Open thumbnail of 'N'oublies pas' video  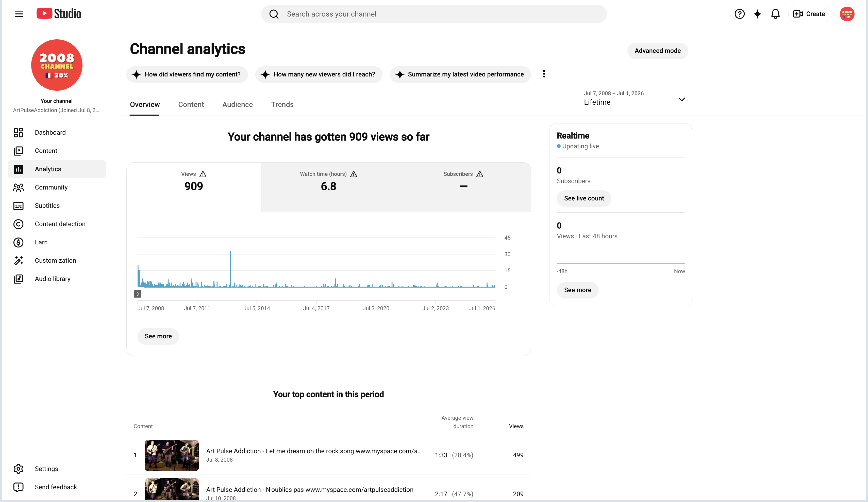[x=172, y=489]
